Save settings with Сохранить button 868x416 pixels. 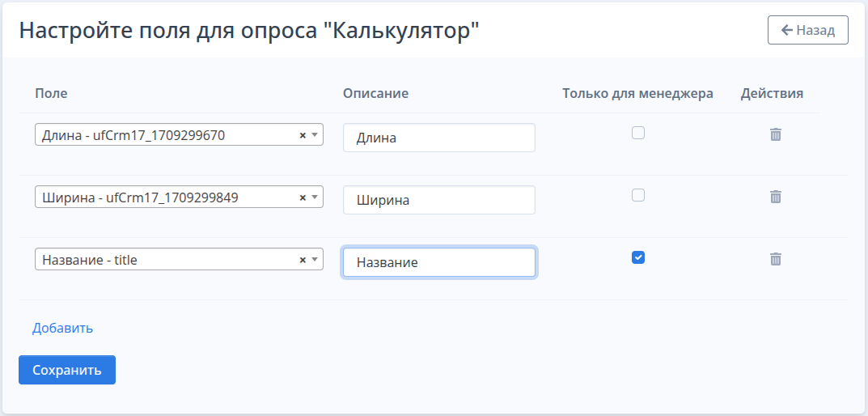67,370
